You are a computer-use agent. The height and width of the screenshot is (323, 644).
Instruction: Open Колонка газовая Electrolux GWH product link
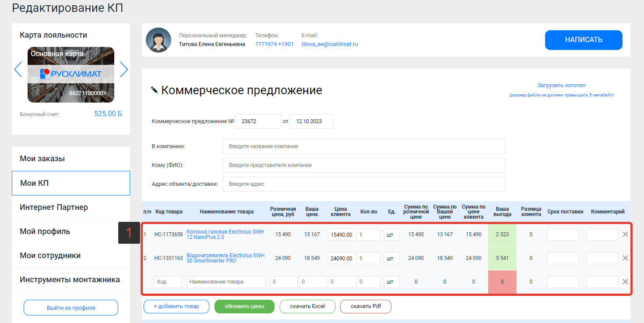(x=225, y=234)
